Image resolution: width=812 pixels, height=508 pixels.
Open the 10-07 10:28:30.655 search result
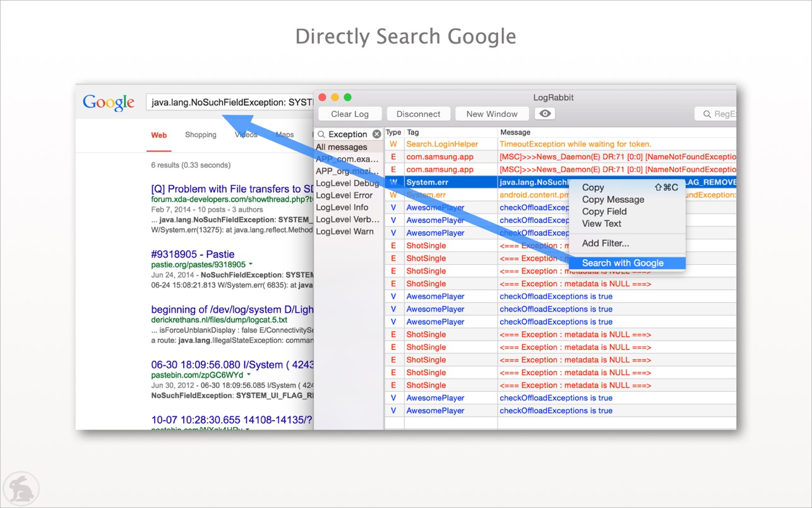[x=232, y=420]
